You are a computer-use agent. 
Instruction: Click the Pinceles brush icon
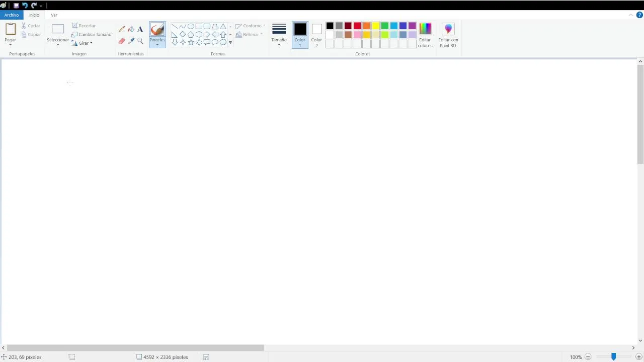[157, 30]
